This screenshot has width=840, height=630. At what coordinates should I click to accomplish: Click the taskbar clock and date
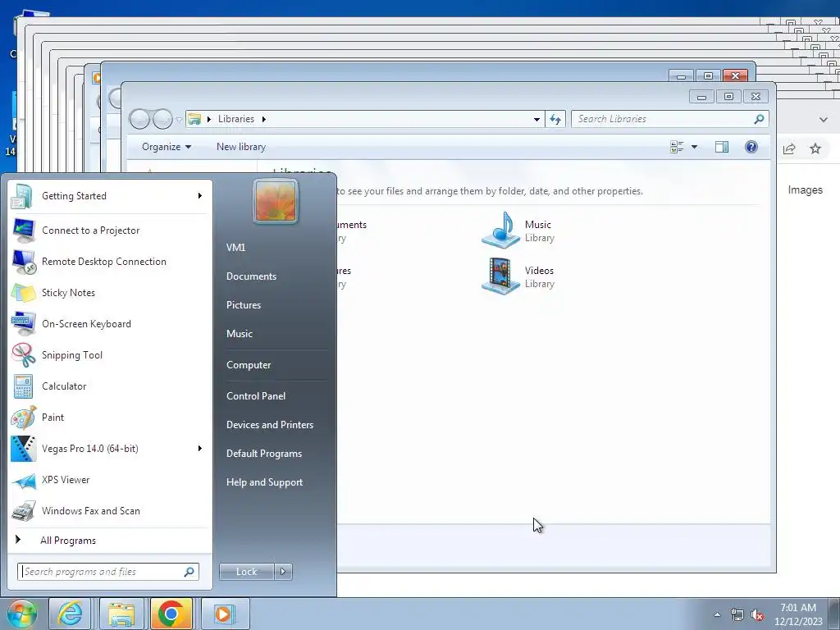click(798, 614)
